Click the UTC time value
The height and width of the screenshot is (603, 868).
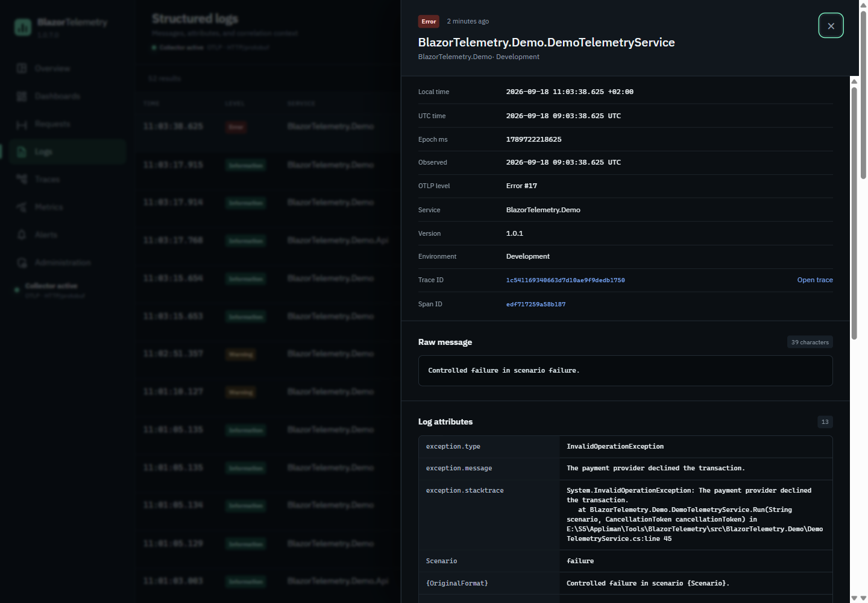coord(564,116)
